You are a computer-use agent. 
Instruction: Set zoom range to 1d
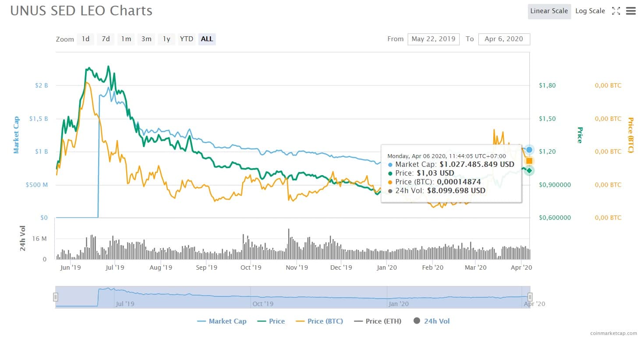point(85,39)
